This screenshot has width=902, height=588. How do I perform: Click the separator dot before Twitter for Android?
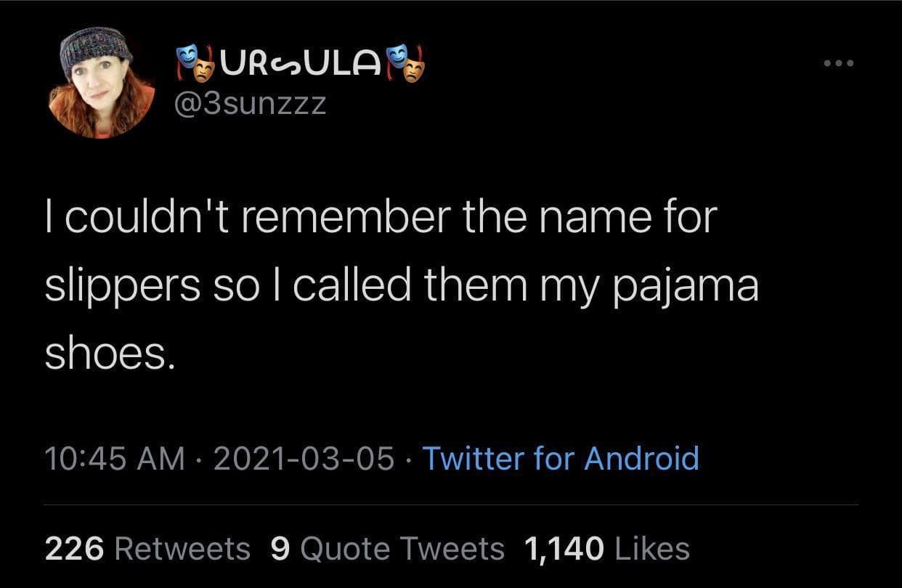[409, 459]
